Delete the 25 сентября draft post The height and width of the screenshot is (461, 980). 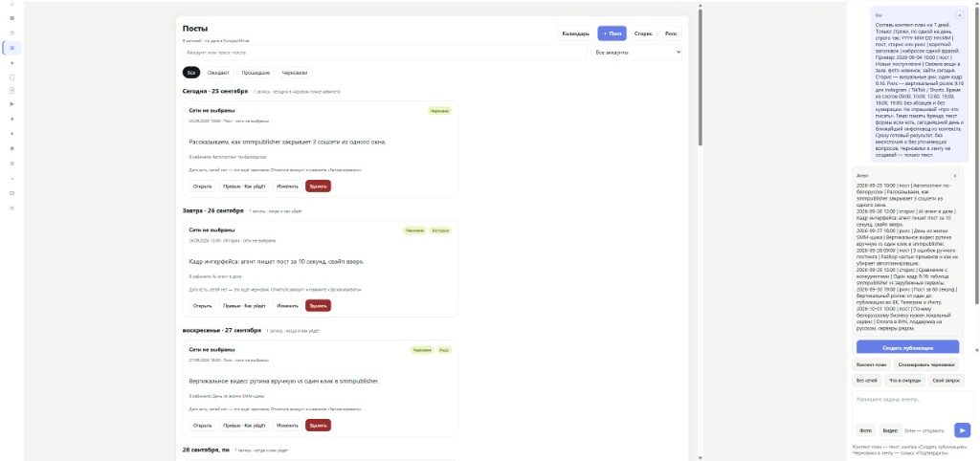tap(318, 187)
